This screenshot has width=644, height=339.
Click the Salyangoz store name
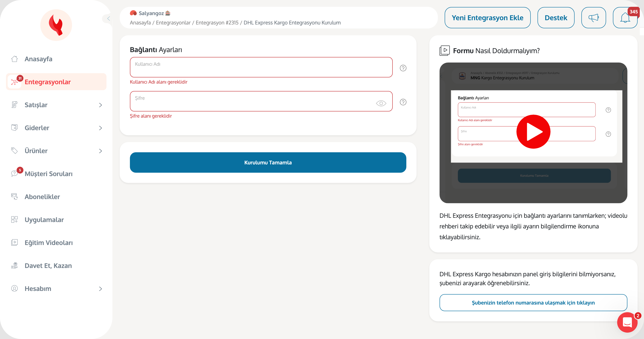coord(151,13)
